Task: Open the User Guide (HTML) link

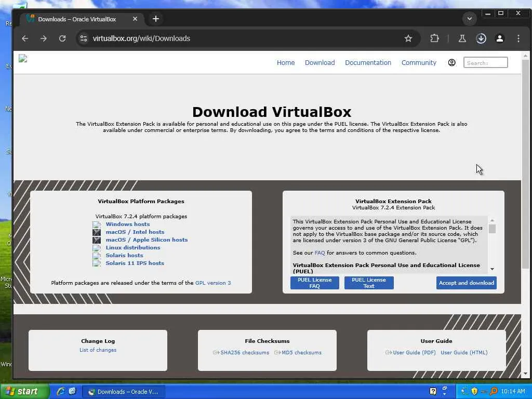Action: pos(464,353)
